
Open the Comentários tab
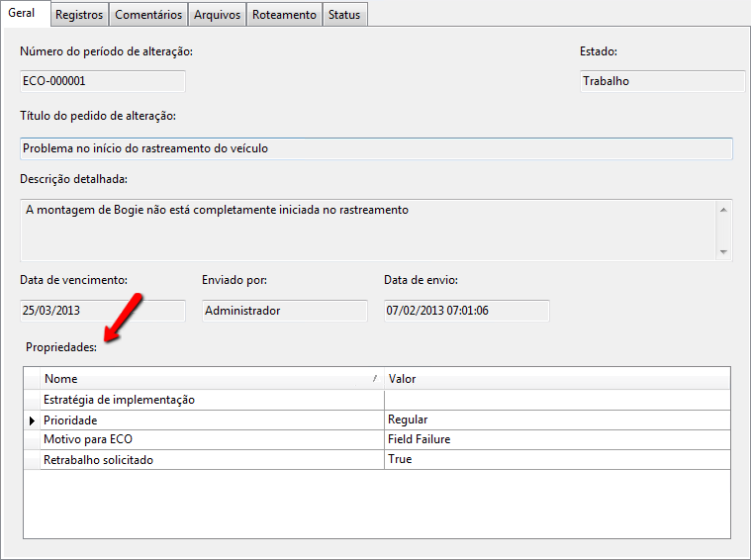148,15
